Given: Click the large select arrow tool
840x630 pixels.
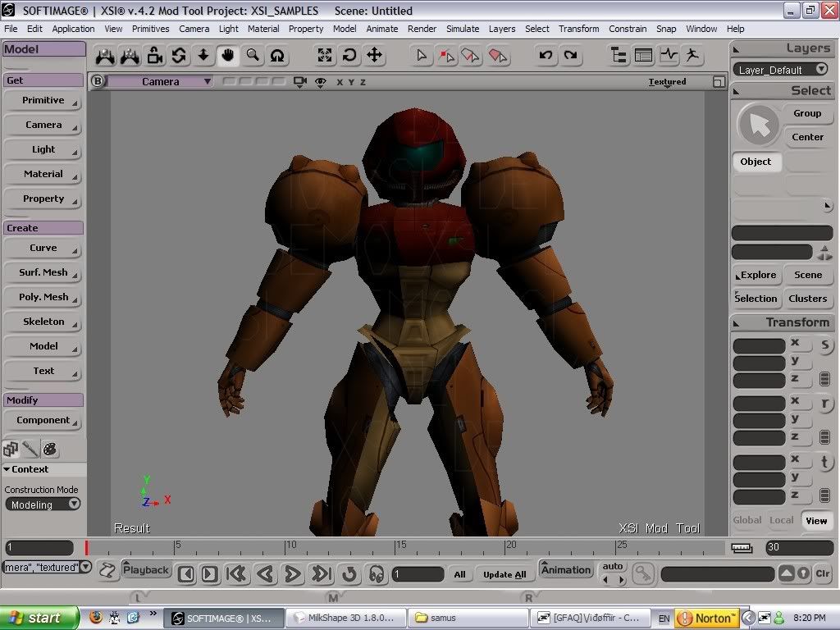Looking at the screenshot, I should coord(759,125).
